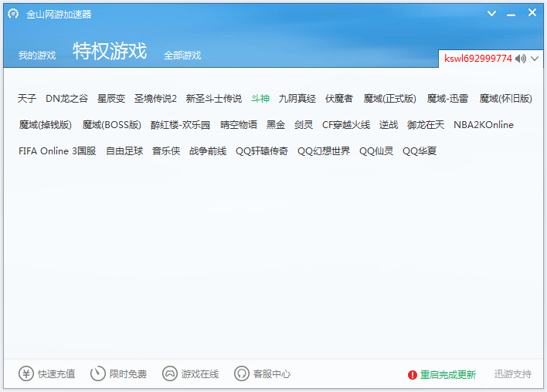Minimize the accelerator window
Viewport: 547px width, 392px height.
(511, 15)
